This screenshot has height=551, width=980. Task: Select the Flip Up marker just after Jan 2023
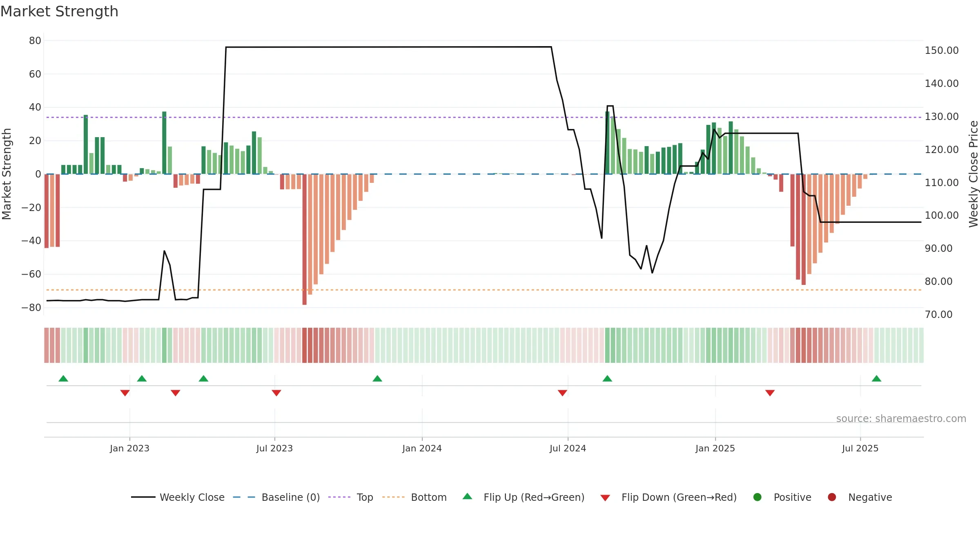pos(142,378)
